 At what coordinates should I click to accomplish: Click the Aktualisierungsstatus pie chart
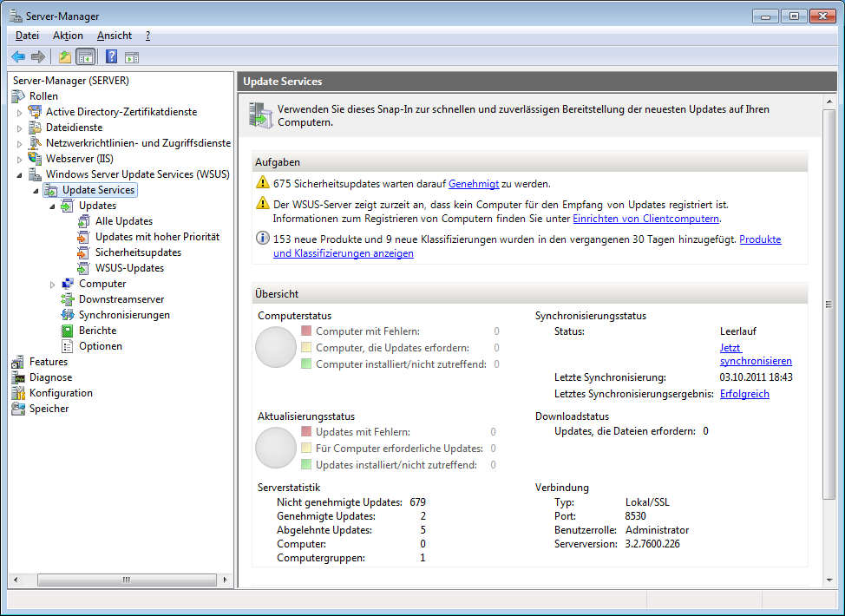[x=276, y=448]
